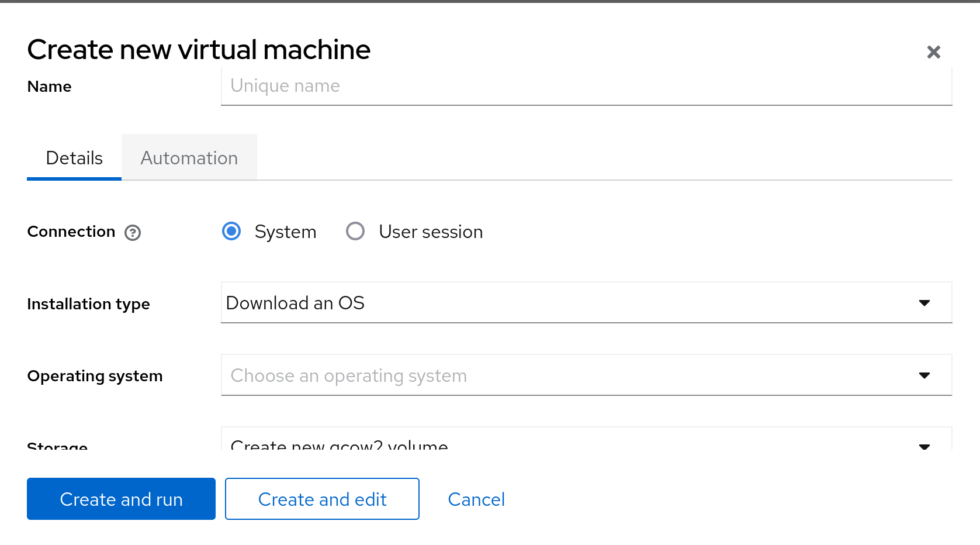
Task: Expand the Storage dropdown caret
Action: 924,447
